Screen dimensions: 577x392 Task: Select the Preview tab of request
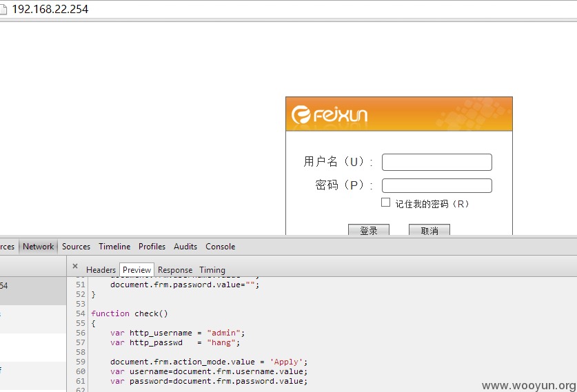point(136,270)
